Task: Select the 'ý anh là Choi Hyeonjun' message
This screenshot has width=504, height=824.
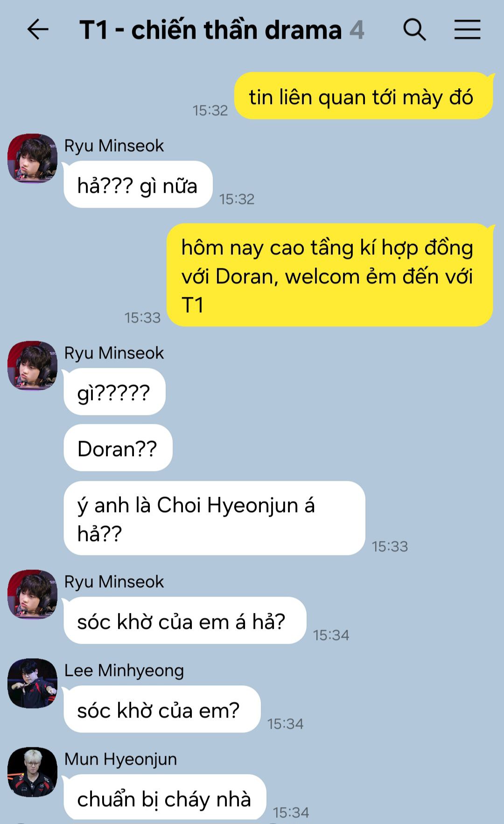Action: point(214,518)
